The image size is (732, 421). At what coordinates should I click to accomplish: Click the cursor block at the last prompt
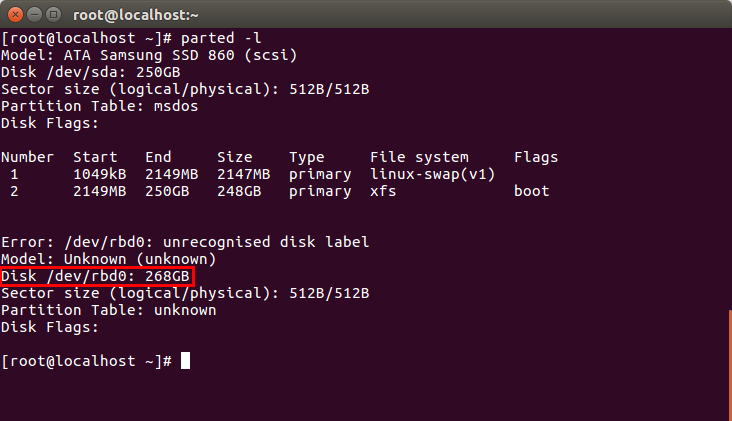pyautogui.click(x=184, y=360)
